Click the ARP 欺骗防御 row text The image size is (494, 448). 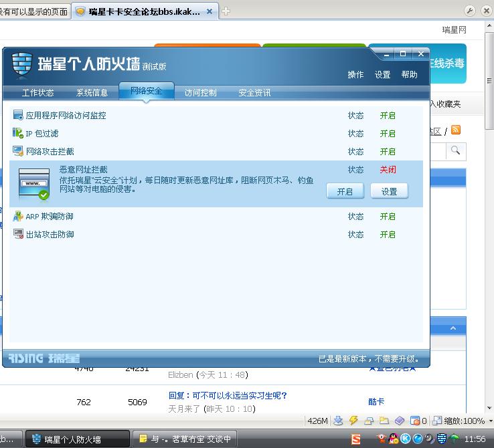point(50,217)
